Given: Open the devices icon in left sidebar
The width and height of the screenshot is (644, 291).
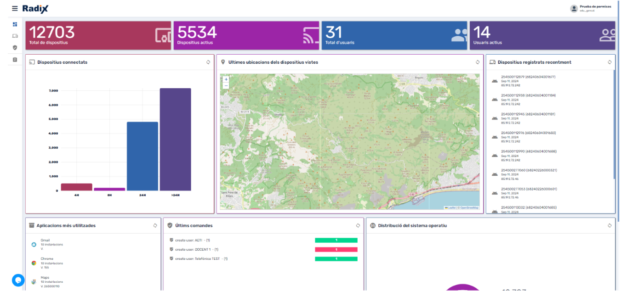Looking at the screenshot, I should (15, 36).
